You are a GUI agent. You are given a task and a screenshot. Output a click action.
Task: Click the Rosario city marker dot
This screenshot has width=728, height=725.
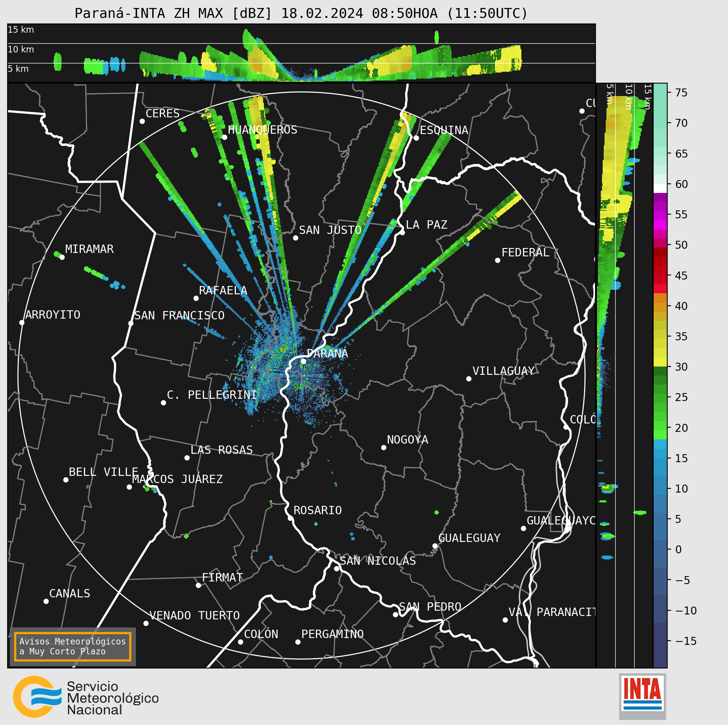290,518
